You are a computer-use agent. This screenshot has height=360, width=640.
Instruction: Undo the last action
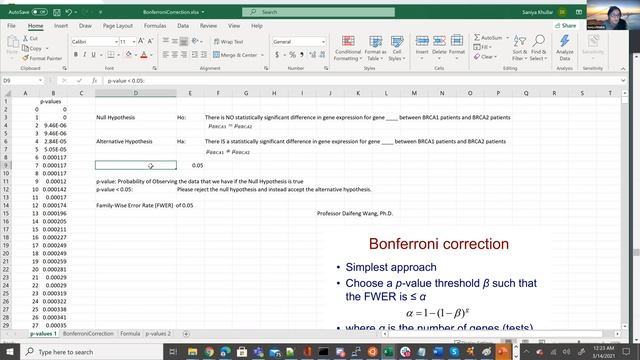(x=69, y=12)
